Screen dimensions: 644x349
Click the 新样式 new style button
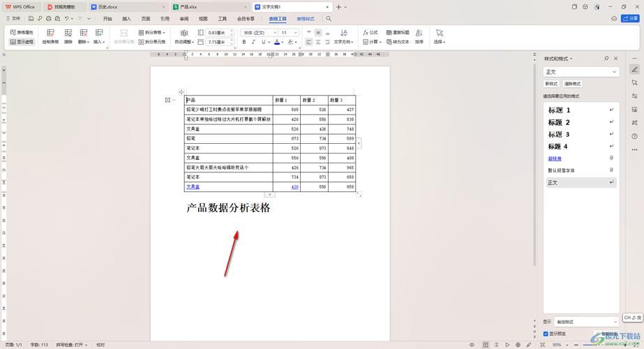551,84
